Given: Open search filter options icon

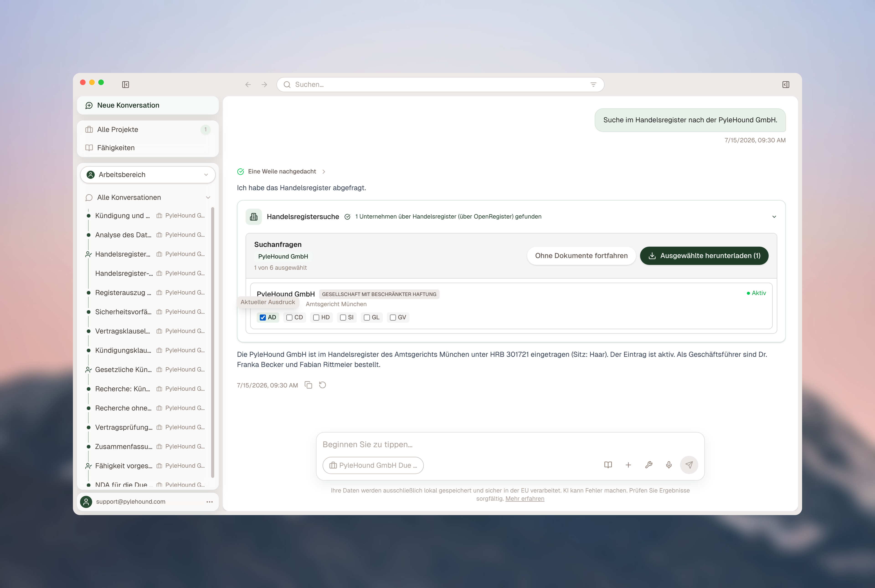Looking at the screenshot, I should [593, 85].
